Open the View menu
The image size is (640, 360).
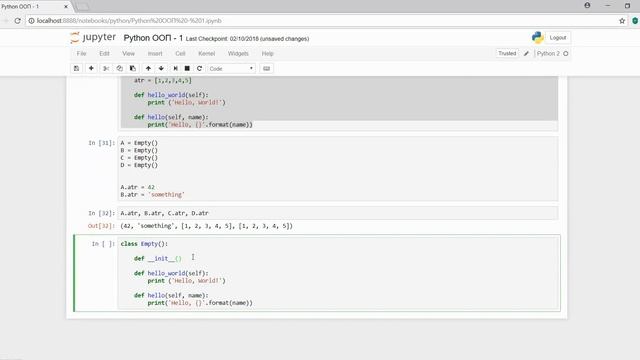pos(128,53)
